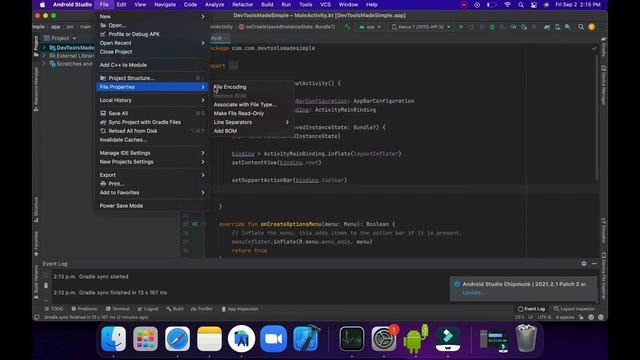Open Safari from the dock

177,339
